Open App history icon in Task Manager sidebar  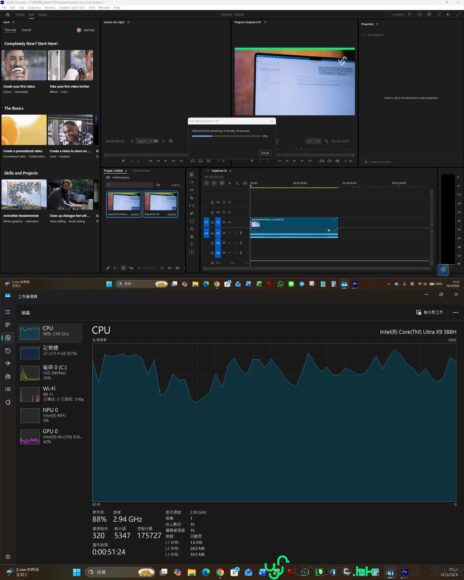pos(8,350)
